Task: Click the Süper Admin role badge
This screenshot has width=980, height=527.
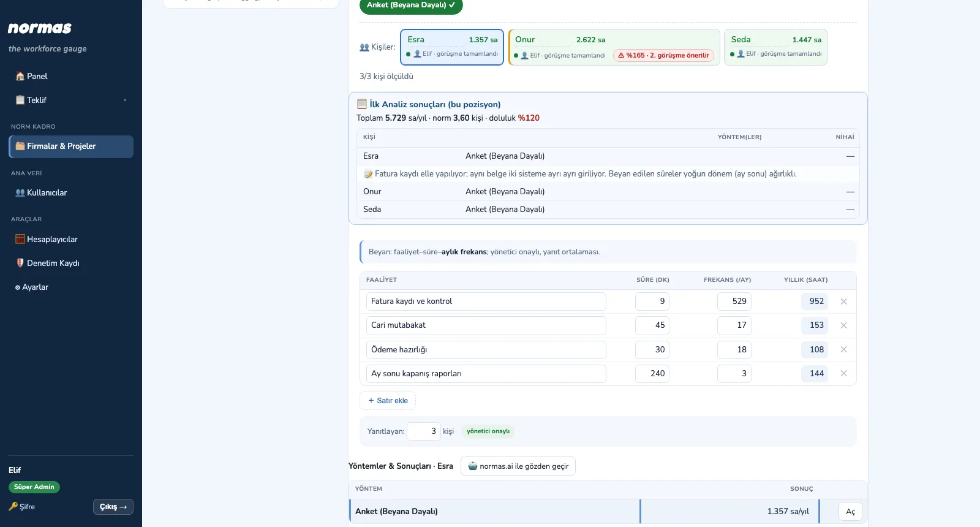Action: point(34,487)
